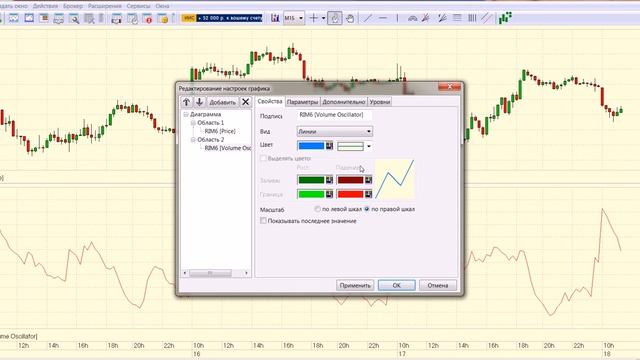The width and height of the screenshot is (640, 360).
Task: Select the parallel channel lines tool
Action: point(486,18)
